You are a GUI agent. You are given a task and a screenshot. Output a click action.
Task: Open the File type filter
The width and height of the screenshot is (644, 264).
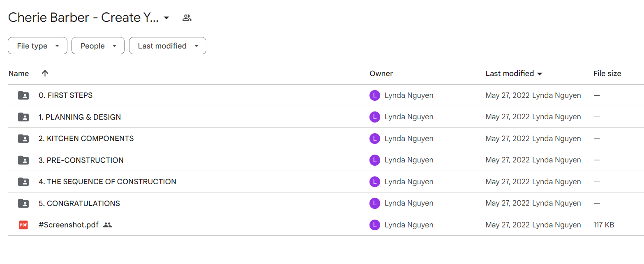coord(37,46)
